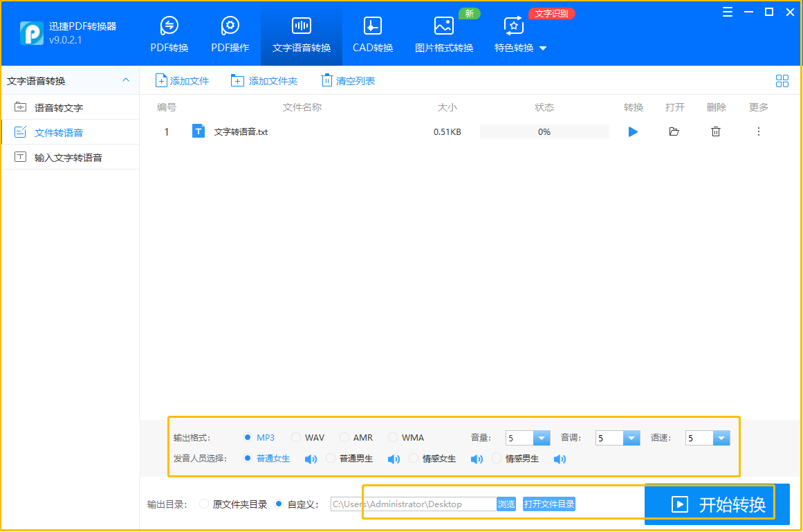Preview the 普通男生 voice speaker icon
This screenshot has width=803, height=532.
[394, 459]
